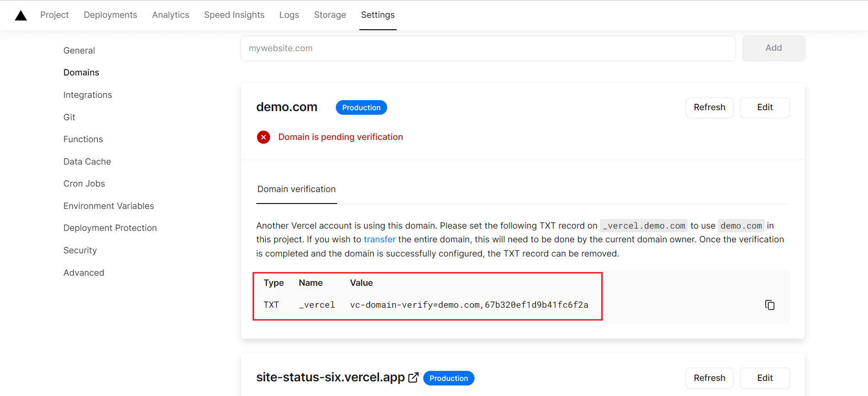
Task: Open external link icon beside site-status-six.vercel.app
Action: click(x=413, y=378)
